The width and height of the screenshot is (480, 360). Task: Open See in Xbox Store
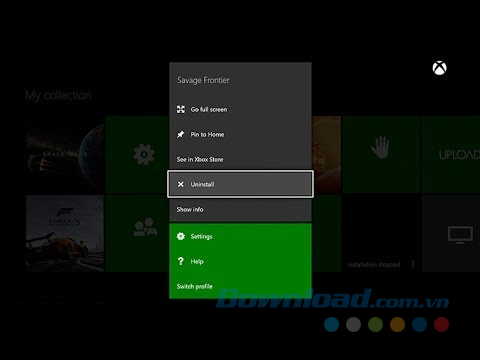coord(240,159)
